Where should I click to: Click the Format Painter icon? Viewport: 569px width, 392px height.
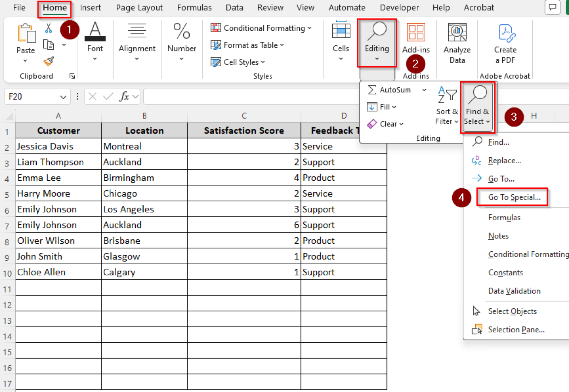coord(48,61)
